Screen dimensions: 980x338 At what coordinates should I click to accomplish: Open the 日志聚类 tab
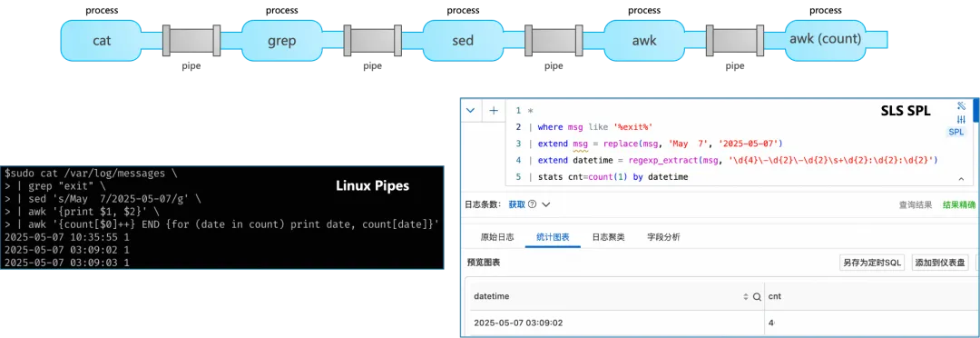click(608, 237)
